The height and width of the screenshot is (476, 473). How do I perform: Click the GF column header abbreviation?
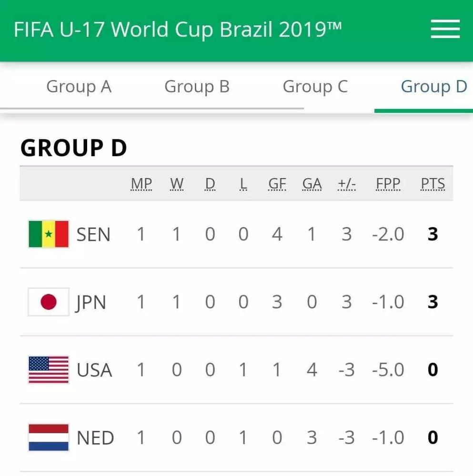[x=277, y=184]
